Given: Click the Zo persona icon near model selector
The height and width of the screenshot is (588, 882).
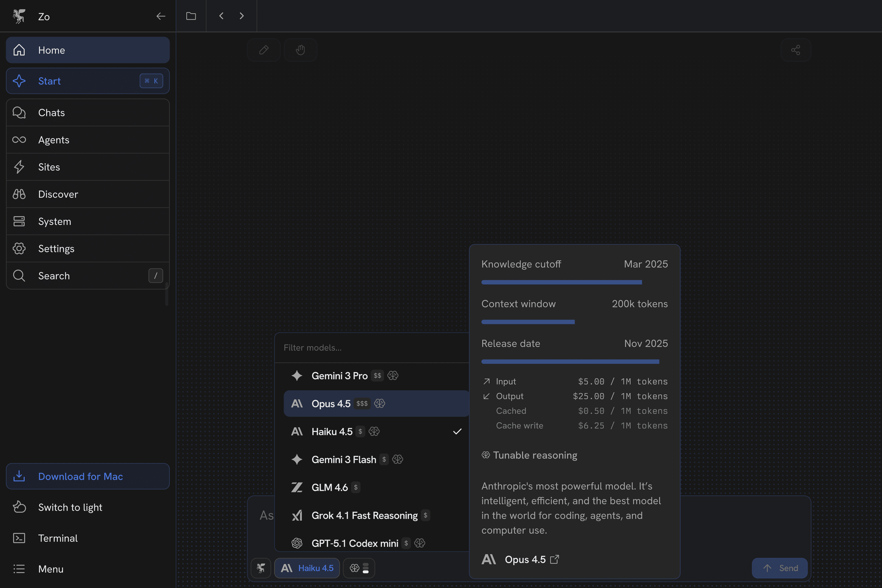Looking at the screenshot, I should (x=261, y=568).
